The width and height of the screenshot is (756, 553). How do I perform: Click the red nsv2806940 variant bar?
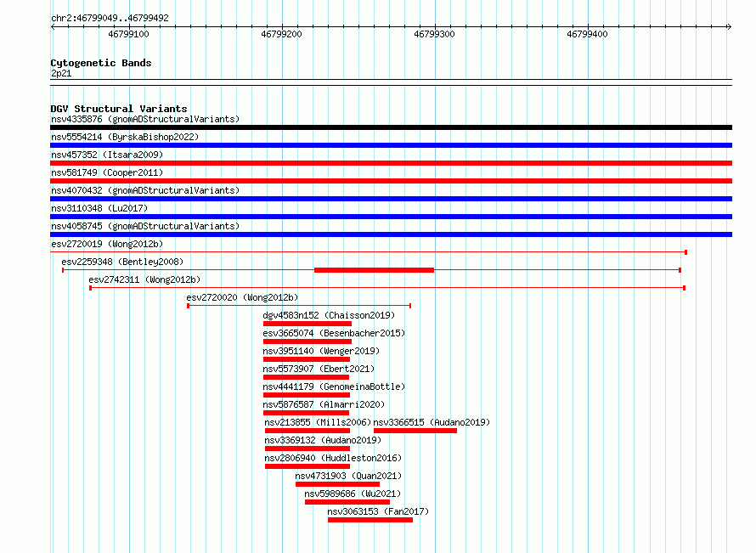pyautogui.click(x=307, y=466)
